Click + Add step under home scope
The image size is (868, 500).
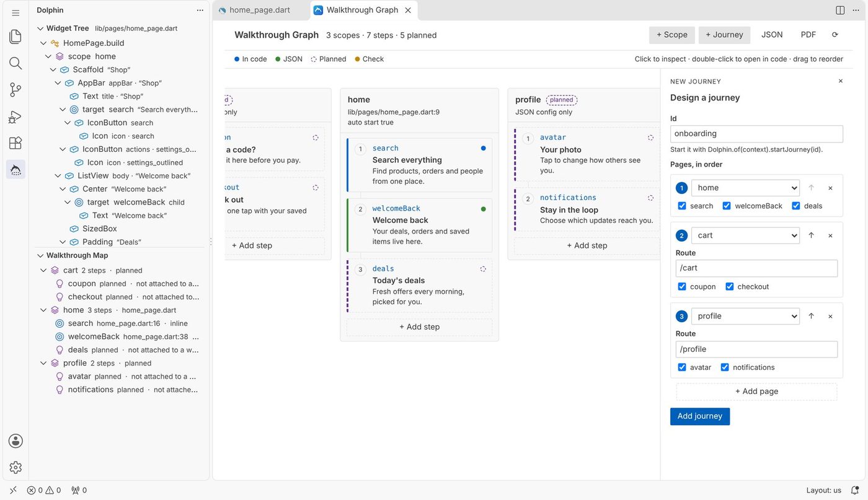(x=419, y=327)
